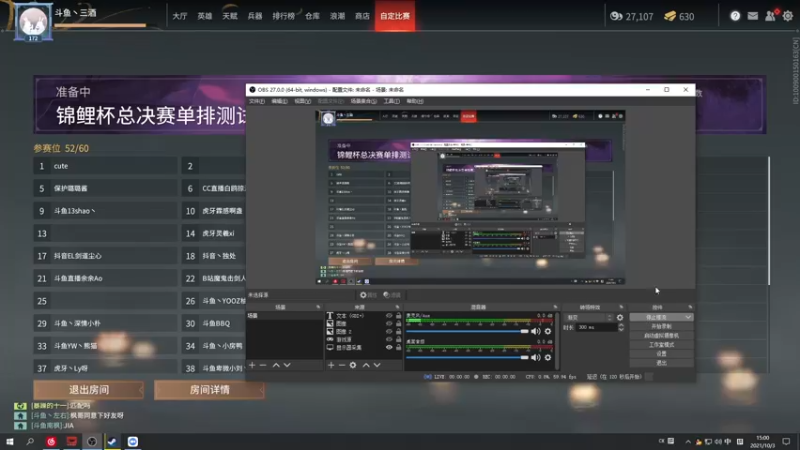The height and width of the screenshot is (450, 800).
Task: Pop out the 场景 dock panel icon
Action: tap(318, 307)
